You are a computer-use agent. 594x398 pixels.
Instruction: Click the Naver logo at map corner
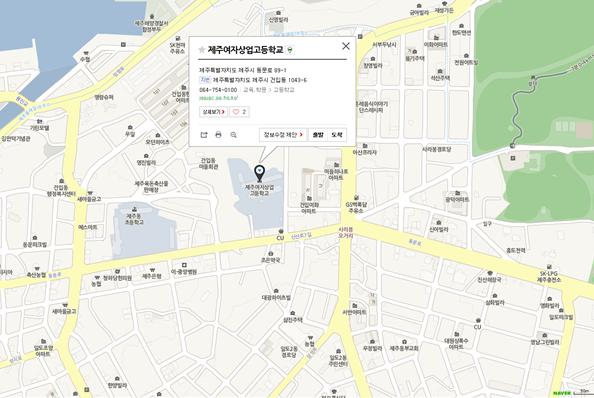(x=562, y=393)
